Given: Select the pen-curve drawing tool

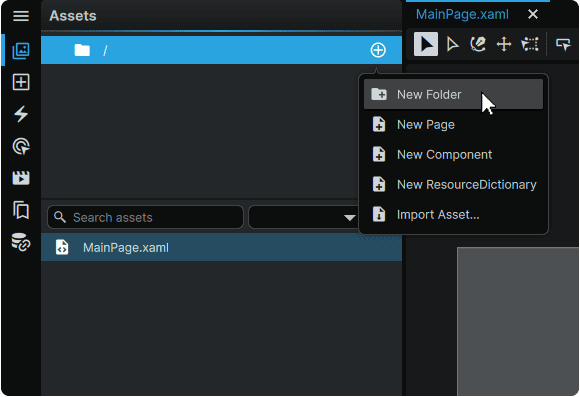Looking at the screenshot, I should point(478,44).
